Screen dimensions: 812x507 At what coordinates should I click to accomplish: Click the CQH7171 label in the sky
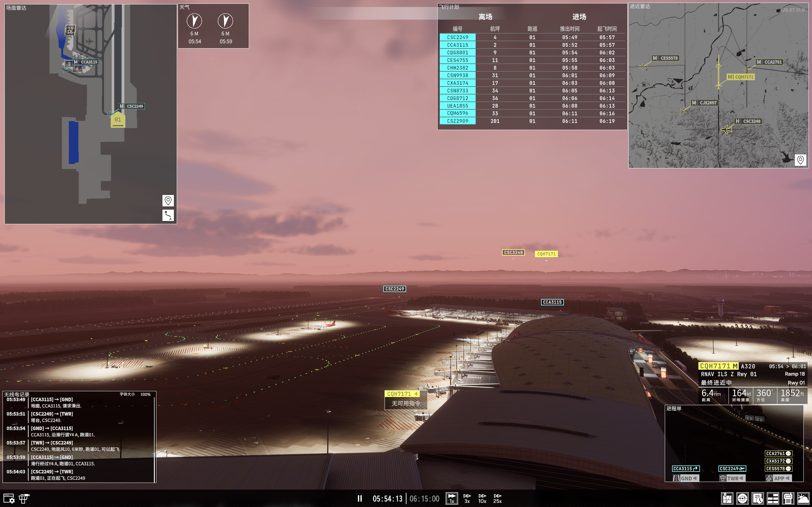click(x=546, y=254)
